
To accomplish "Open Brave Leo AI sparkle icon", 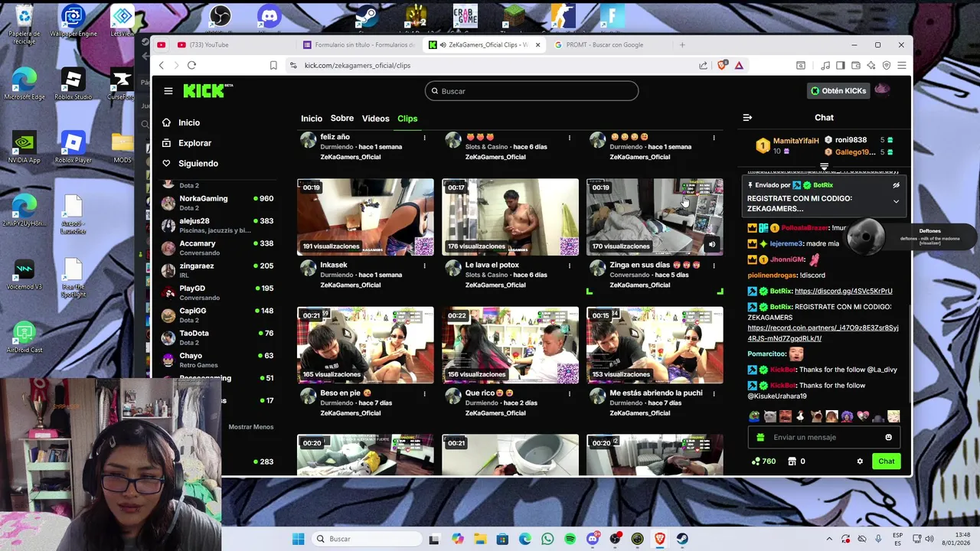I will pyautogui.click(x=871, y=65).
